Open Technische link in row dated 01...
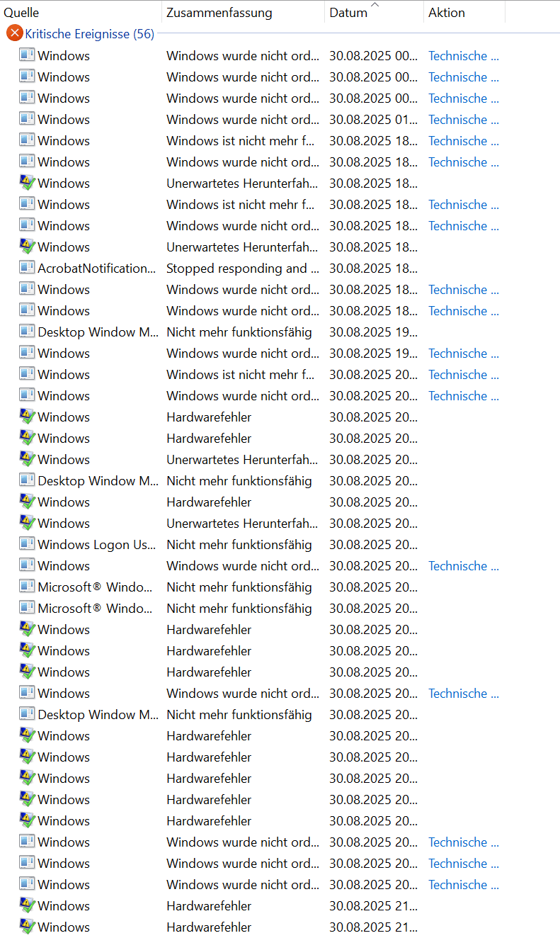560x938 pixels. click(464, 119)
